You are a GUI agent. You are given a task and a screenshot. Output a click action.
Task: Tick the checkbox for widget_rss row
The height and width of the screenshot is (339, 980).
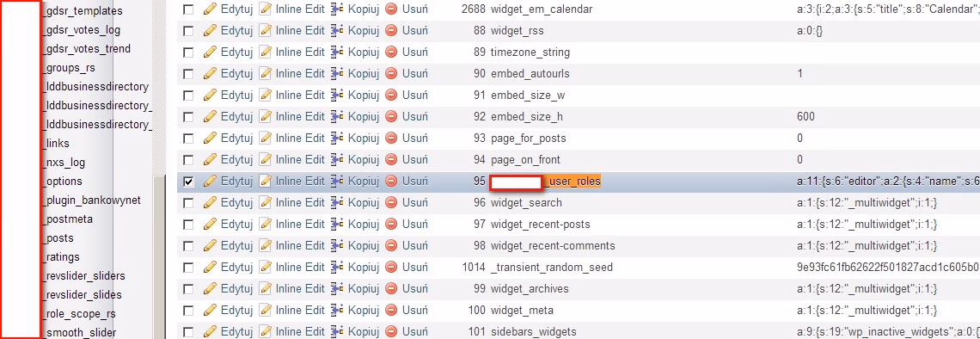pos(188,31)
